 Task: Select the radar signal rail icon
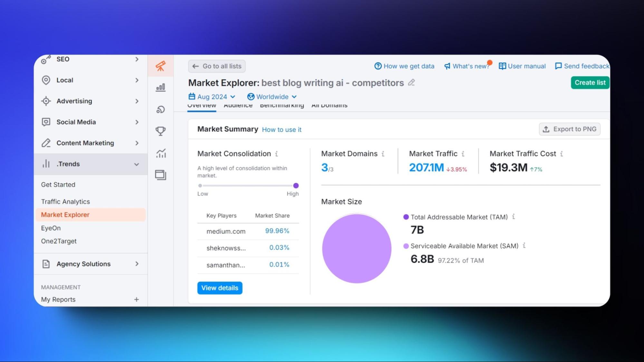pyautogui.click(x=160, y=109)
